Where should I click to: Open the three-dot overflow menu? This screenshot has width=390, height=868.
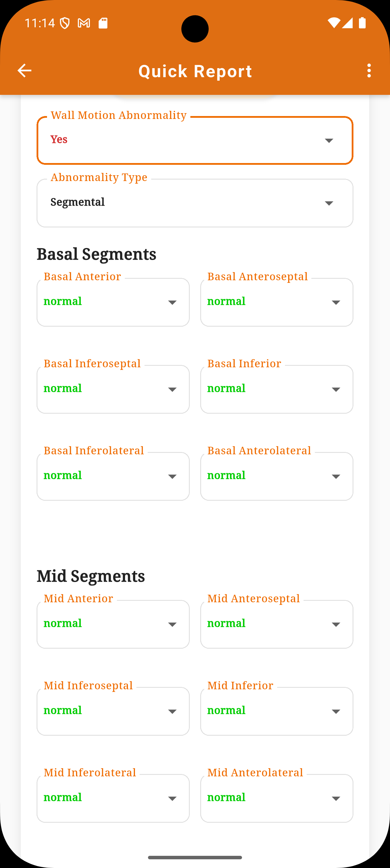pos(369,71)
